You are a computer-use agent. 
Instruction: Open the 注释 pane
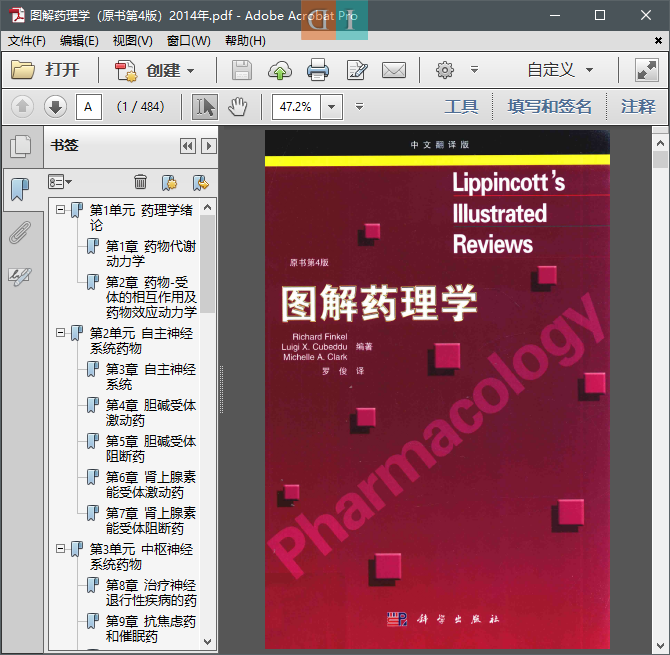tap(638, 106)
